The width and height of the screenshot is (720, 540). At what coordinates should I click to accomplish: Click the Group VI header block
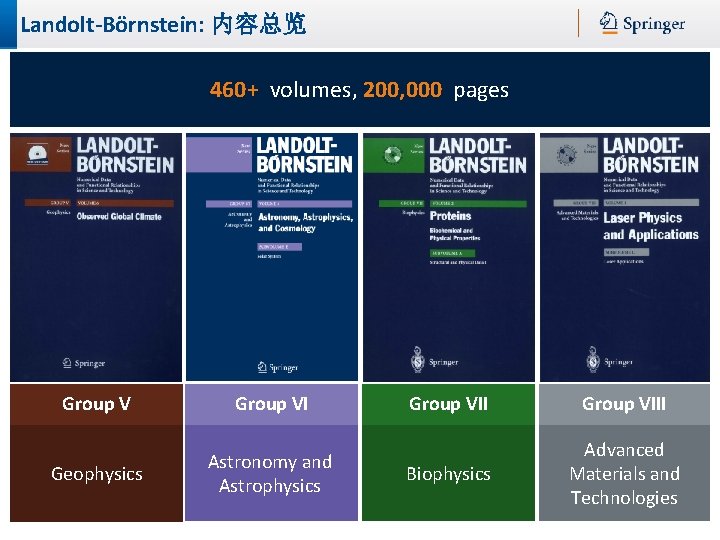click(271, 404)
